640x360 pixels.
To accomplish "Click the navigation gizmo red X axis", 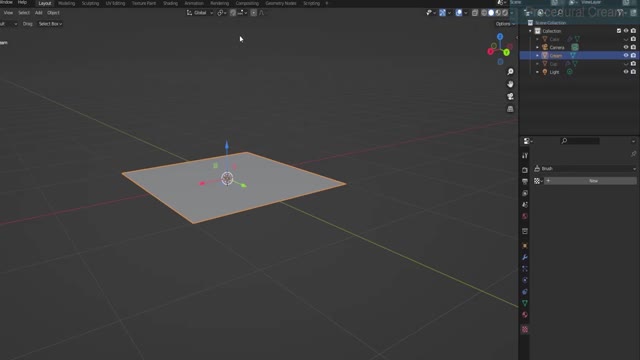I will tap(491, 51).
